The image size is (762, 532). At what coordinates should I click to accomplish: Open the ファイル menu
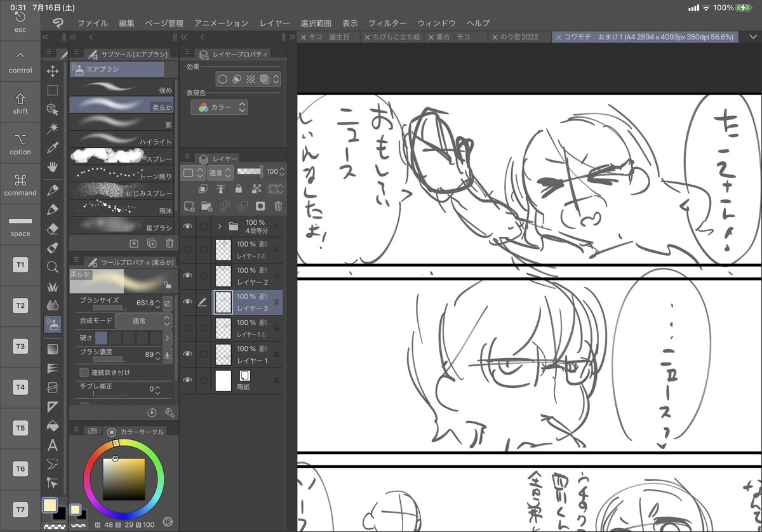(x=92, y=23)
